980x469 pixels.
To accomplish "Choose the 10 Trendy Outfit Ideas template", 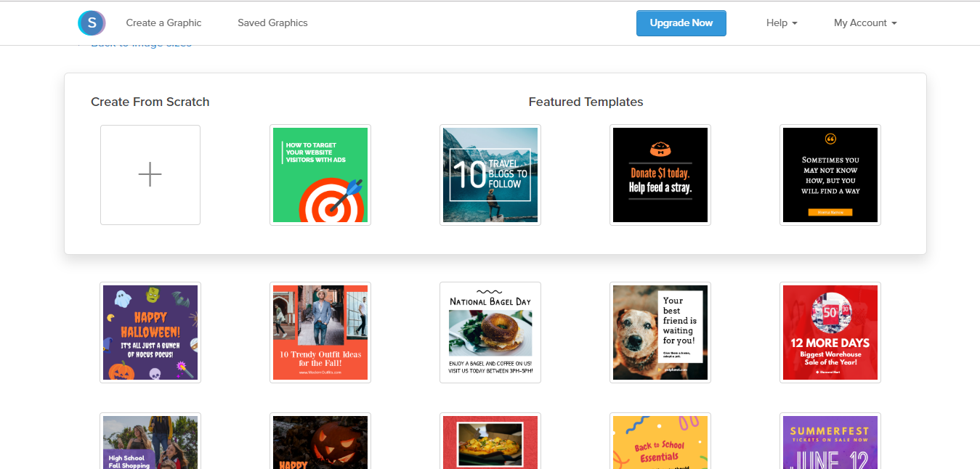I will click(320, 333).
